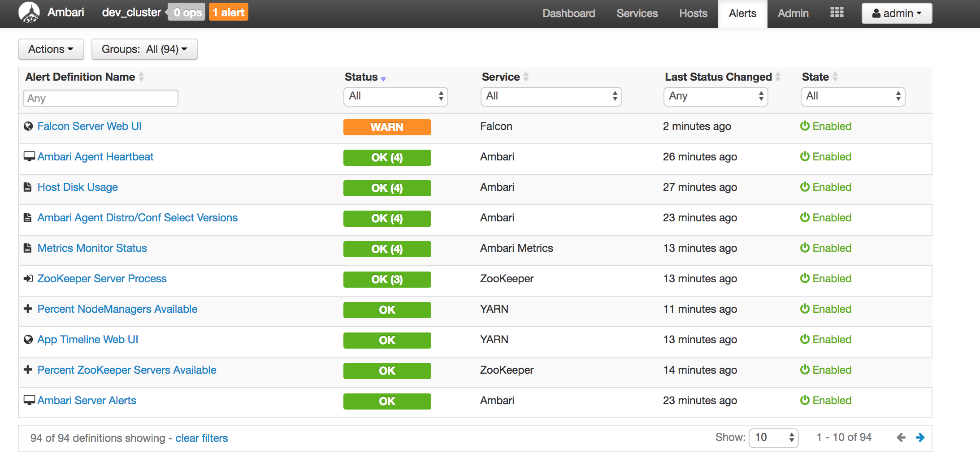Image resolution: width=980 pixels, height=466 pixels.
Task: Click the monitor icon beside Ambari Agent Heartbeat
Action: (29, 156)
